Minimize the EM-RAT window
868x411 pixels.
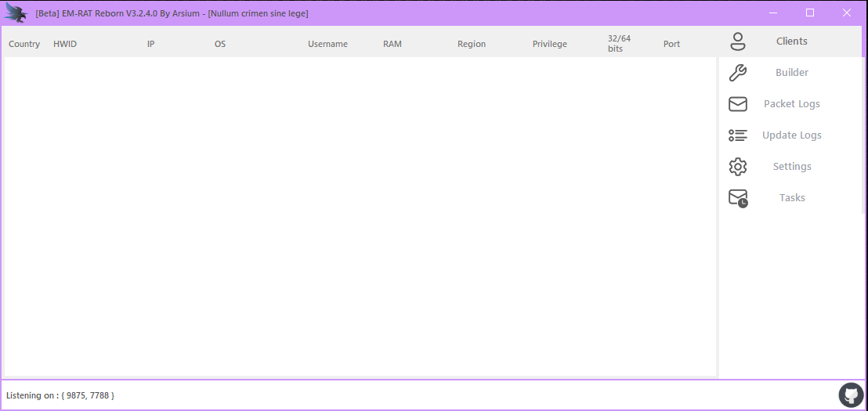tap(772, 13)
